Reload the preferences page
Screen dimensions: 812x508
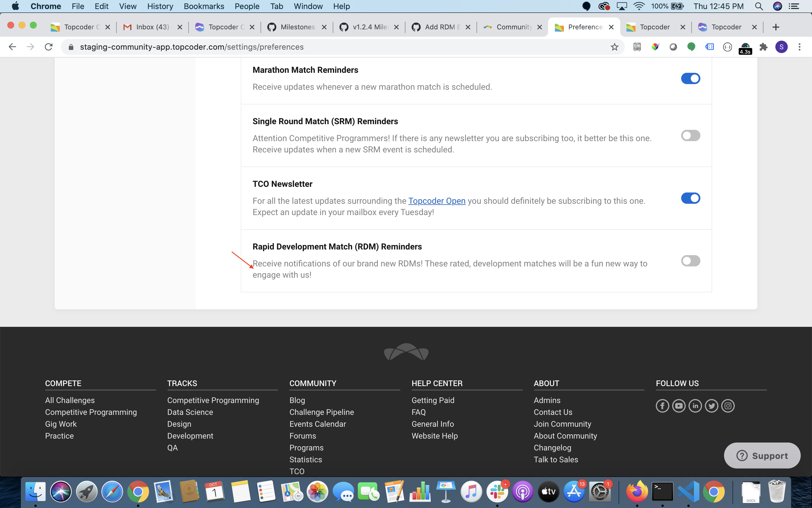[x=49, y=47]
